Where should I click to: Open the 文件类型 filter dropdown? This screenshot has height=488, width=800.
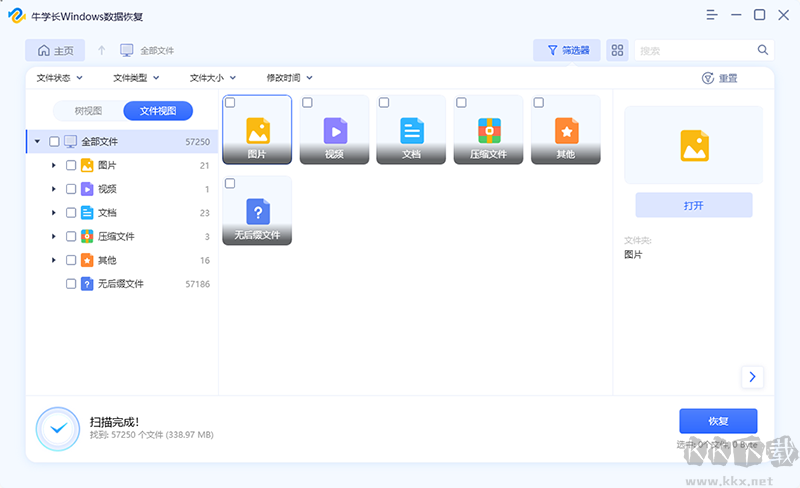(x=136, y=78)
